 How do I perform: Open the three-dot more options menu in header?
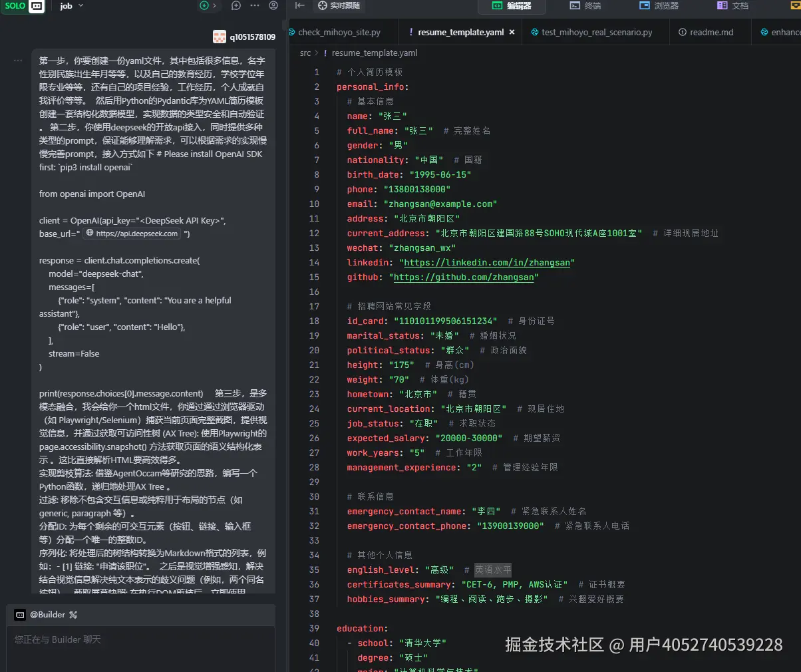(x=254, y=5)
